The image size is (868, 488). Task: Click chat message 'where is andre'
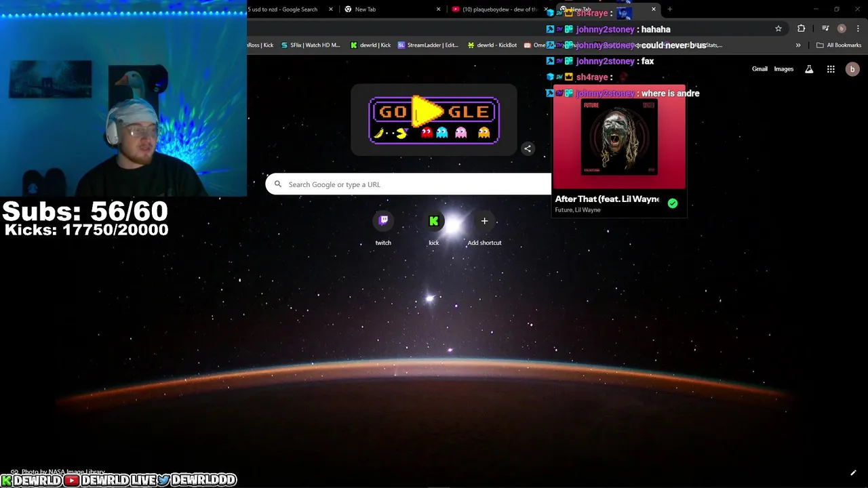[670, 94]
